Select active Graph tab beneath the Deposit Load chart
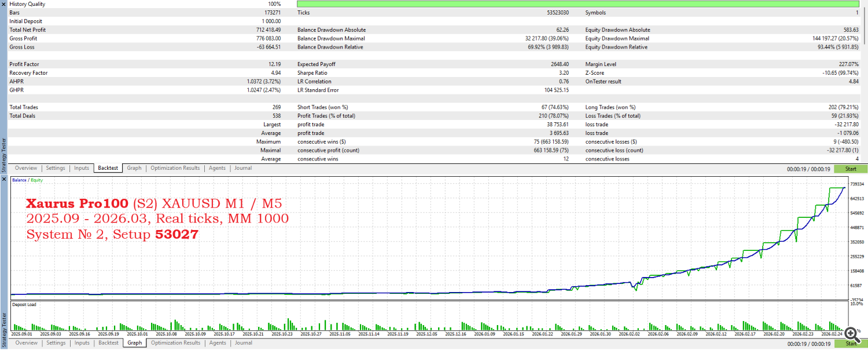Viewport: 868px width, 350px height. click(134, 343)
